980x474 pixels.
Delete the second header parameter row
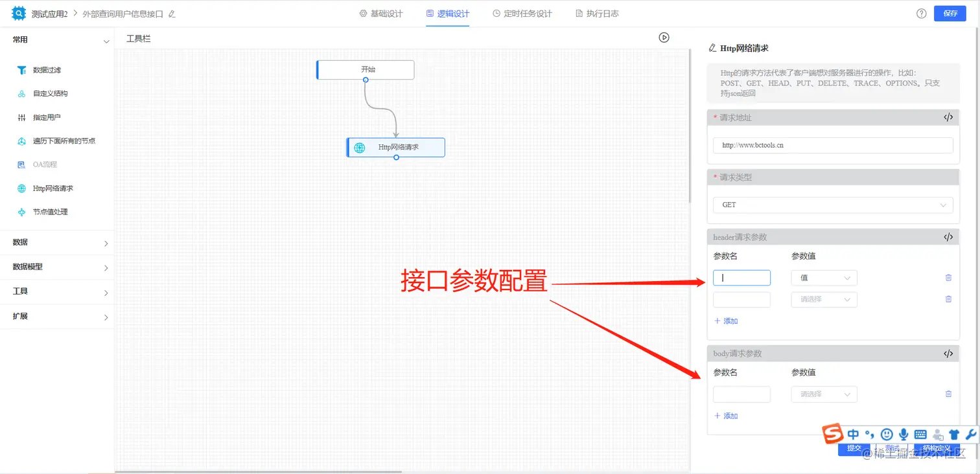pos(948,299)
